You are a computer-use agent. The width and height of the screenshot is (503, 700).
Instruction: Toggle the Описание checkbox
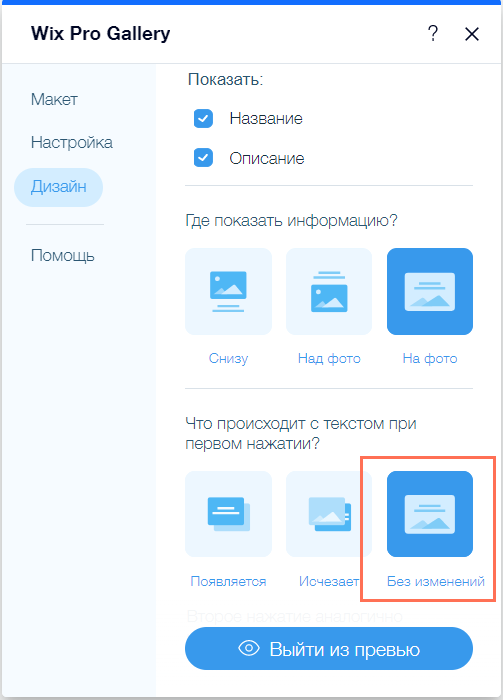click(203, 158)
